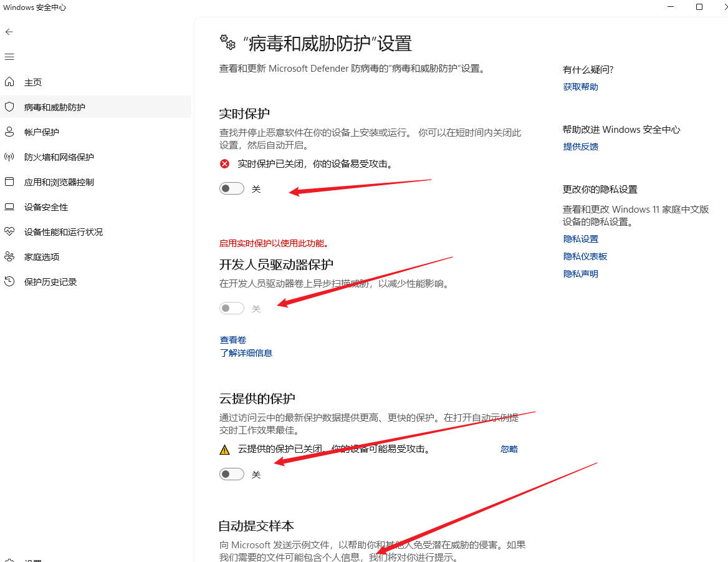
Task: Open the 隐私声明 link
Action: coord(580,274)
